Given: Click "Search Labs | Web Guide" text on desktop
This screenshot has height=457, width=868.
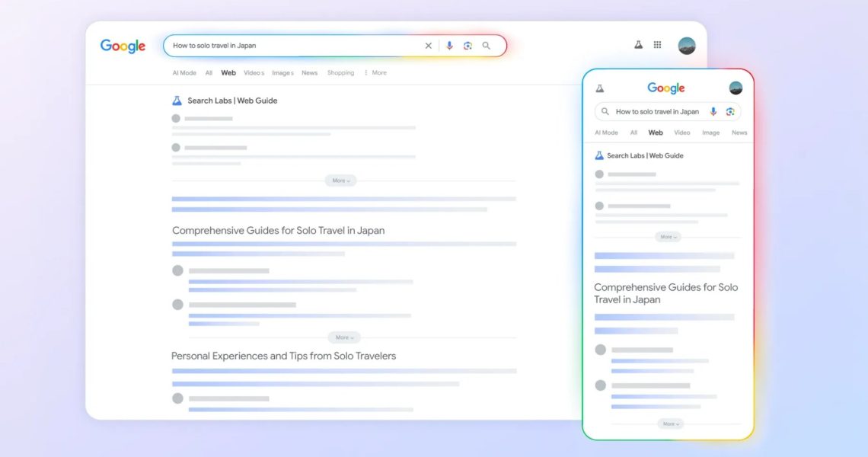Looking at the screenshot, I should [x=232, y=101].
